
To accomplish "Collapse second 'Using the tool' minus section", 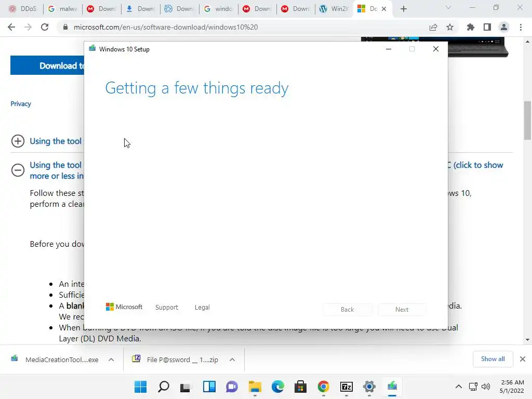I will pyautogui.click(x=18, y=170).
